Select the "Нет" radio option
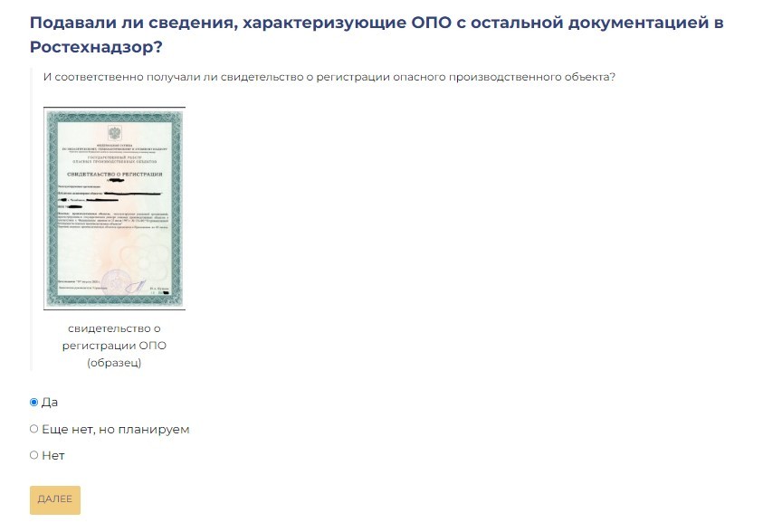 pos(33,455)
